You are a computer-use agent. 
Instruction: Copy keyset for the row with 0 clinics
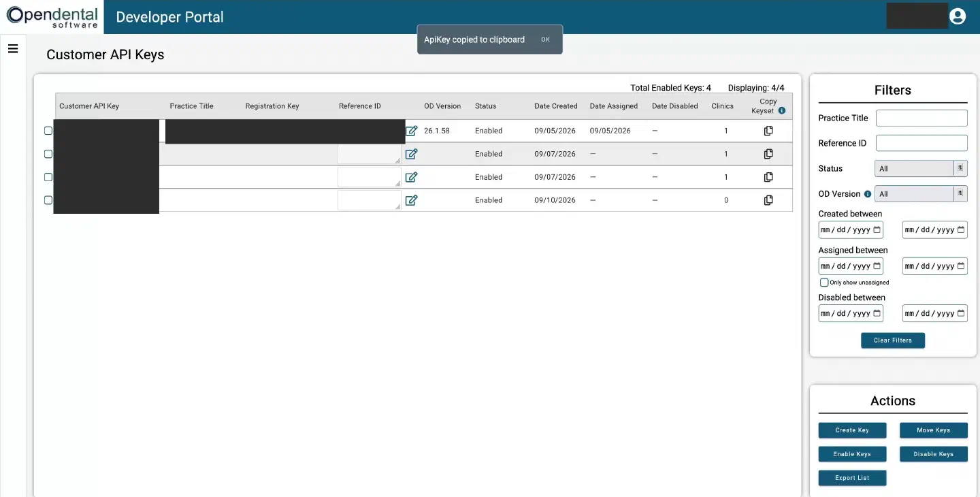(x=768, y=200)
